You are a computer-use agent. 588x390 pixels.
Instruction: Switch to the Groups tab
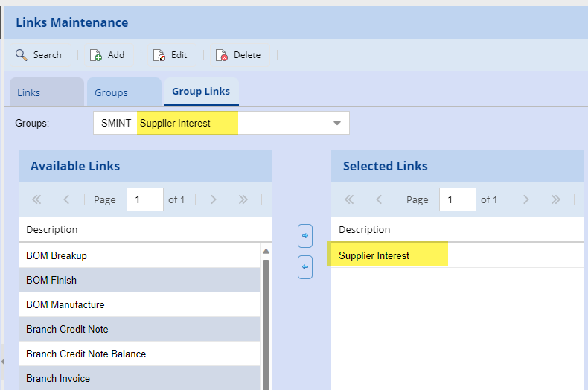(x=112, y=93)
